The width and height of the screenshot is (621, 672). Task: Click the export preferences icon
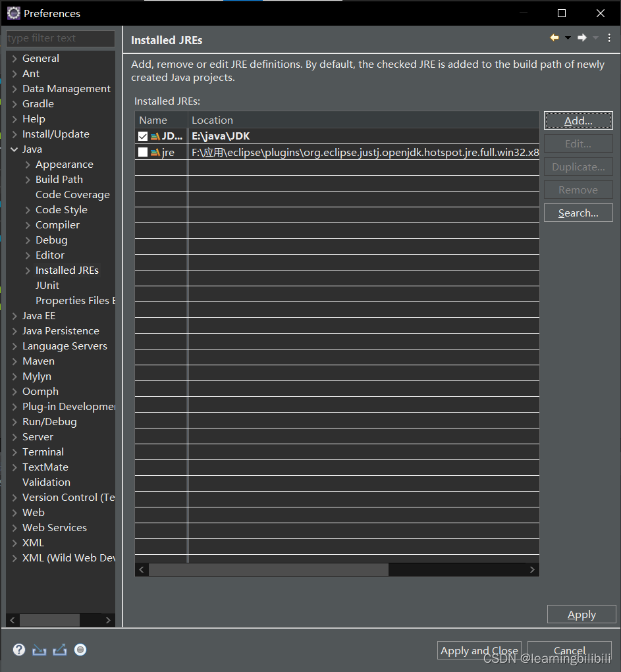60,650
